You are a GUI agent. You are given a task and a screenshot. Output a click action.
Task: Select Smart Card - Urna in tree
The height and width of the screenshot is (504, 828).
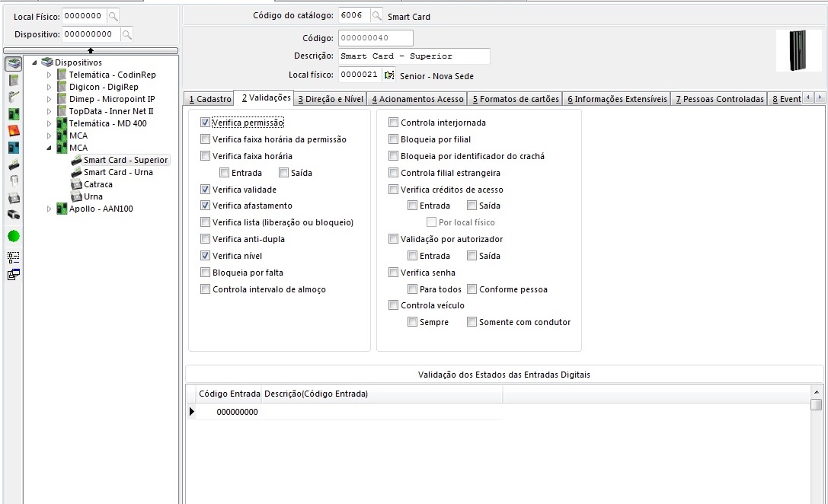tap(117, 172)
